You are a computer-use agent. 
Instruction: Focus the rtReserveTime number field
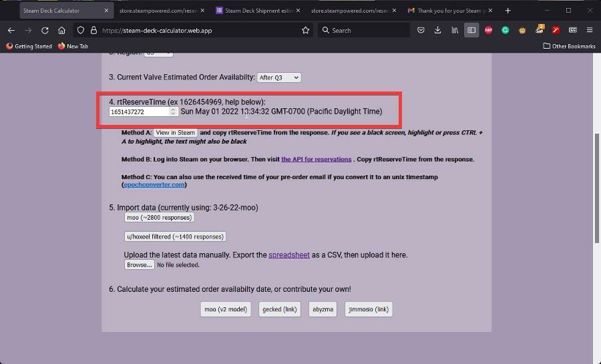[x=144, y=112]
